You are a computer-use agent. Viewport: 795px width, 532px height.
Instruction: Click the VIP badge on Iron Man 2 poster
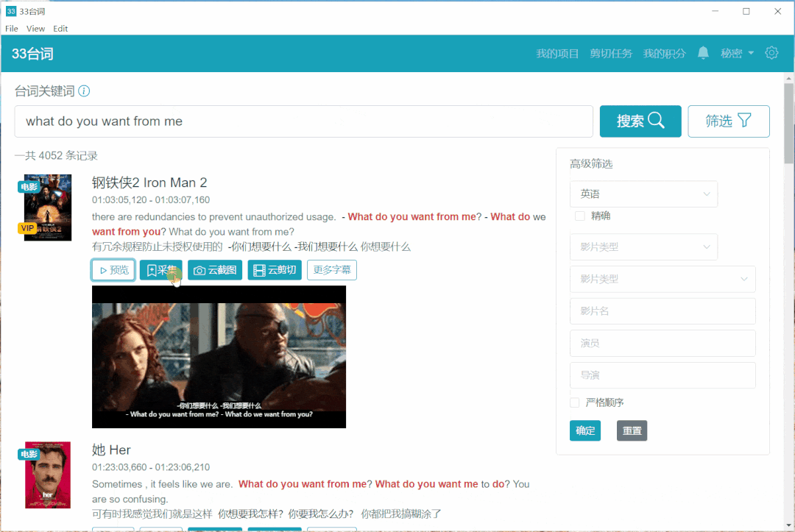coord(27,228)
